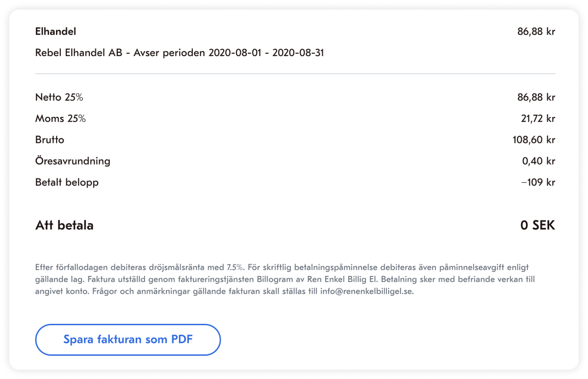
Task: Select the Elhandel total amount at top right
Action: point(536,32)
